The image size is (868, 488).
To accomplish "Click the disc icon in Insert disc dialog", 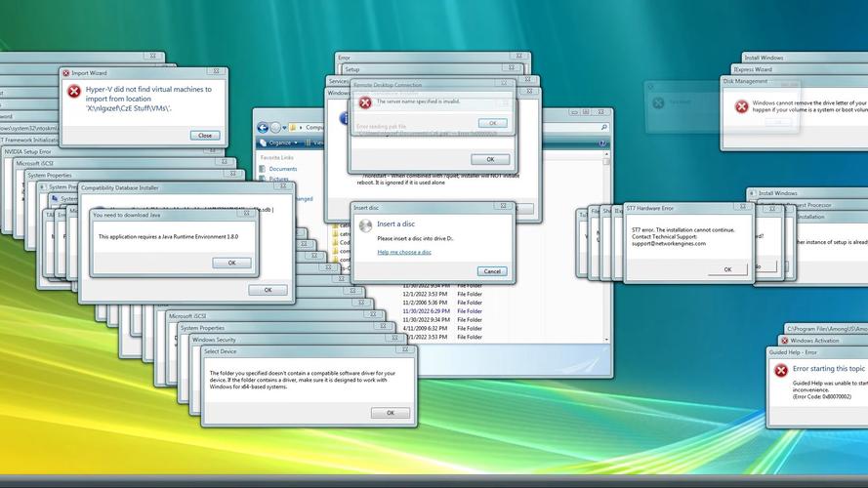I will pos(365,225).
